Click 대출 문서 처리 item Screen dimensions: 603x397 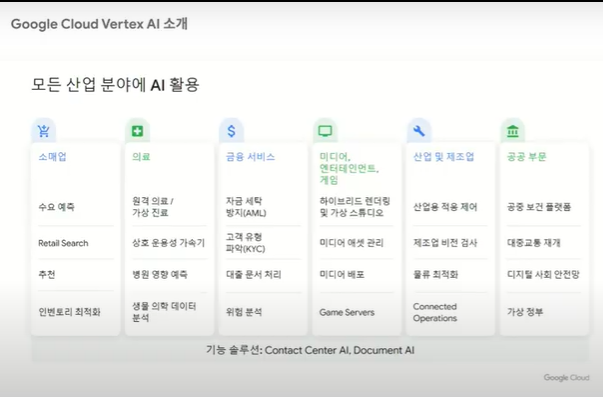(253, 274)
